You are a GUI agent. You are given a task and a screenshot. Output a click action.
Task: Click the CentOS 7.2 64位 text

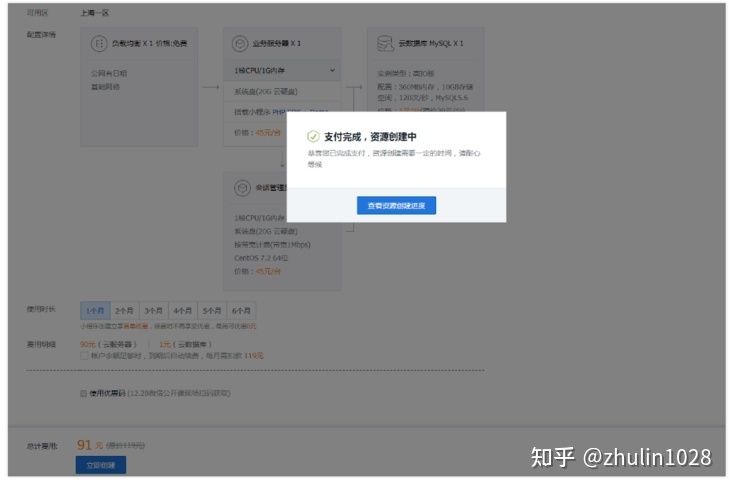261,258
